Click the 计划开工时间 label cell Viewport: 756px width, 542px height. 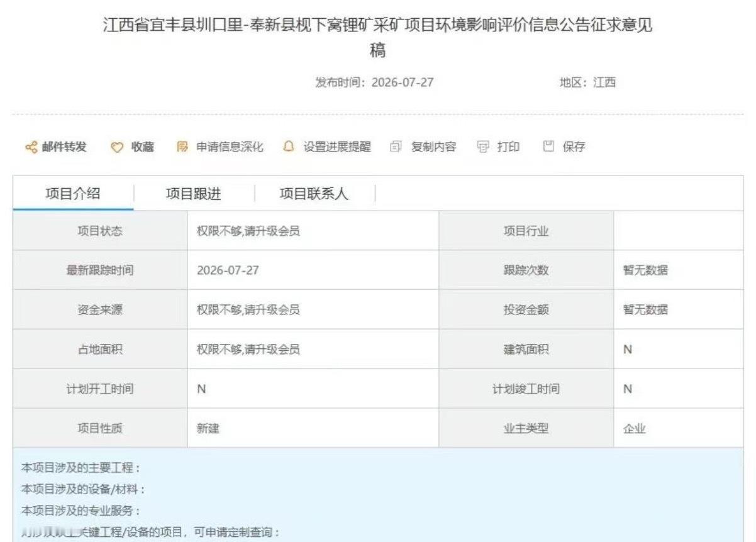100,389
